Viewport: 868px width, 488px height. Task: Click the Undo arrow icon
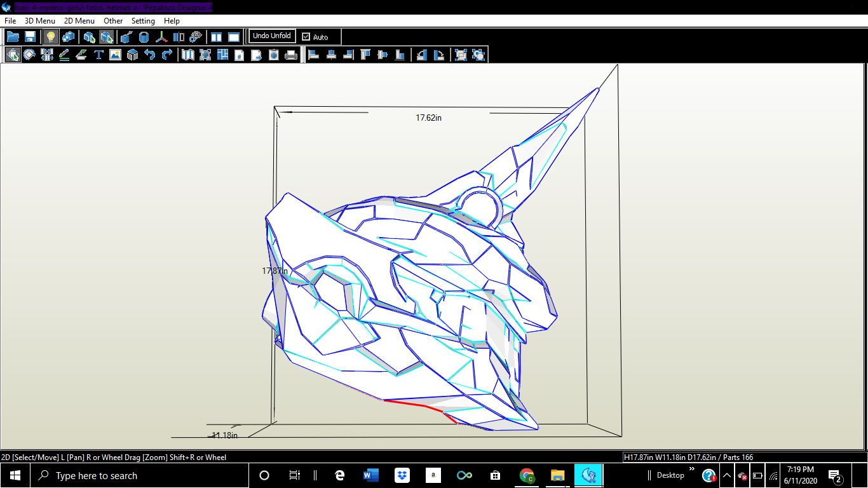(150, 55)
